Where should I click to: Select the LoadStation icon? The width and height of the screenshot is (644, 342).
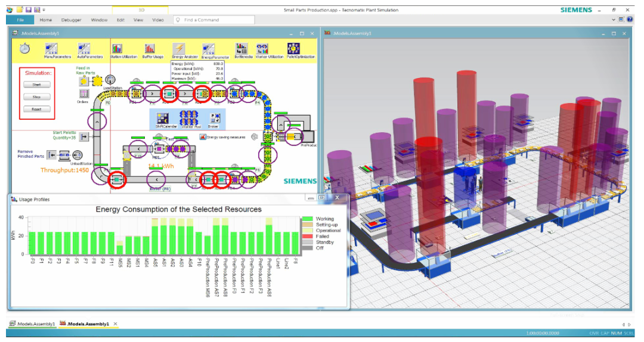(x=110, y=80)
